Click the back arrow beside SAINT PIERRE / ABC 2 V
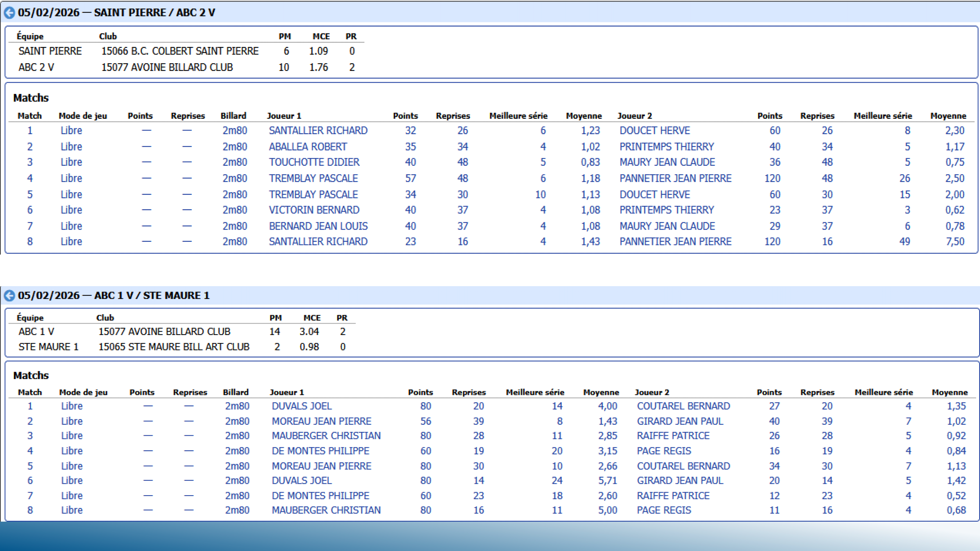The image size is (980, 551). tap(8, 12)
